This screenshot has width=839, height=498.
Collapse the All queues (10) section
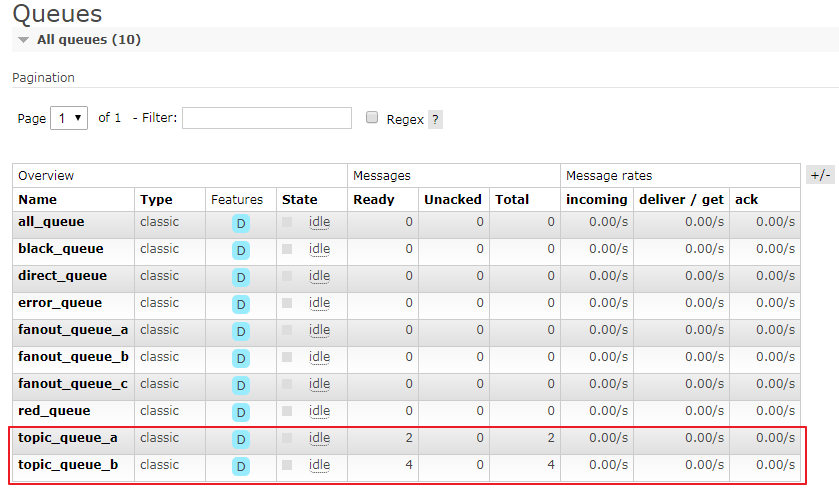point(88,40)
